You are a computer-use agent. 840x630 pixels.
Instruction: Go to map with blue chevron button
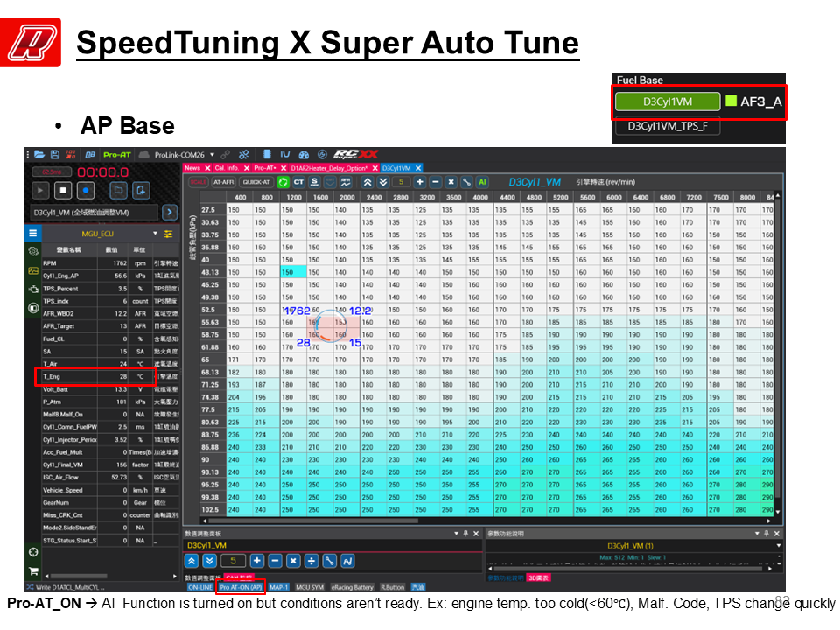coord(170,212)
